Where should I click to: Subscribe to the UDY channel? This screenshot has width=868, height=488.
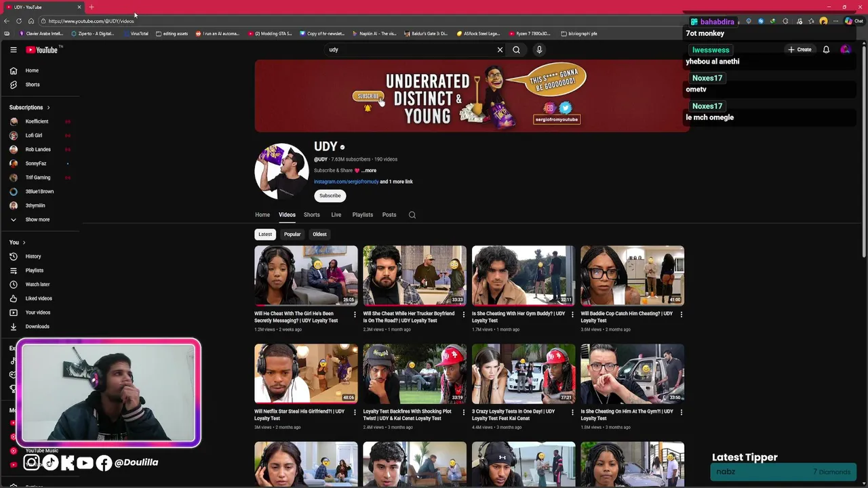330,196
